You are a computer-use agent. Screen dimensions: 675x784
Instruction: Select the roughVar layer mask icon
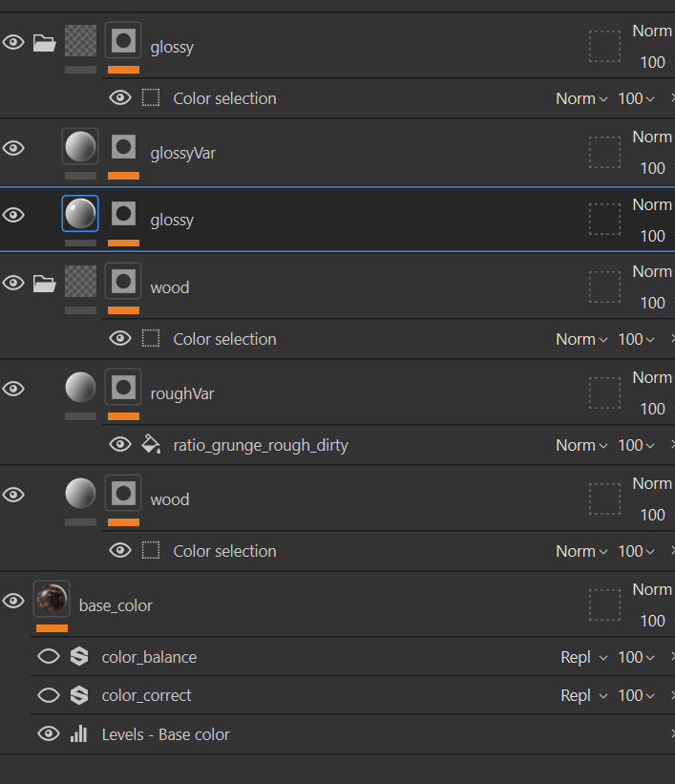click(123, 387)
